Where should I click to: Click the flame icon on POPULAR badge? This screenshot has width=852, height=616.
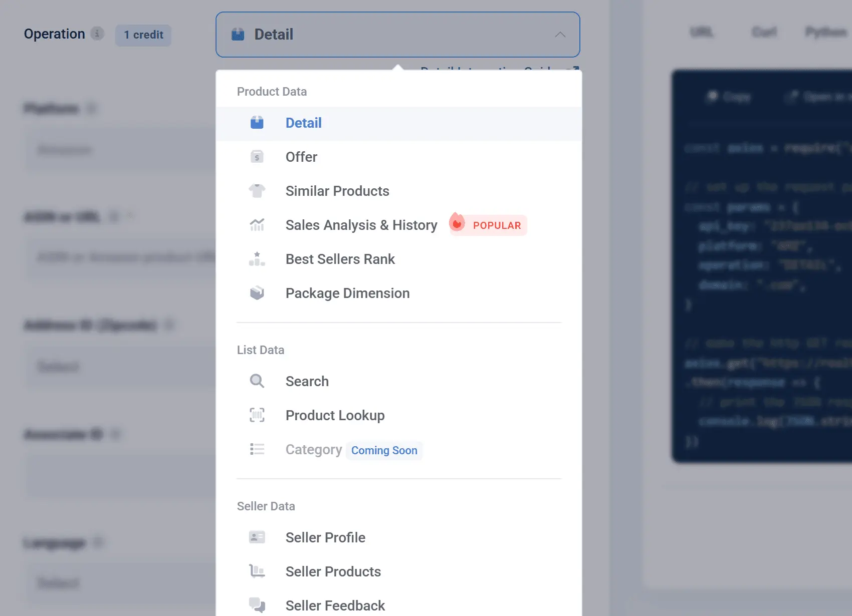(x=457, y=222)
